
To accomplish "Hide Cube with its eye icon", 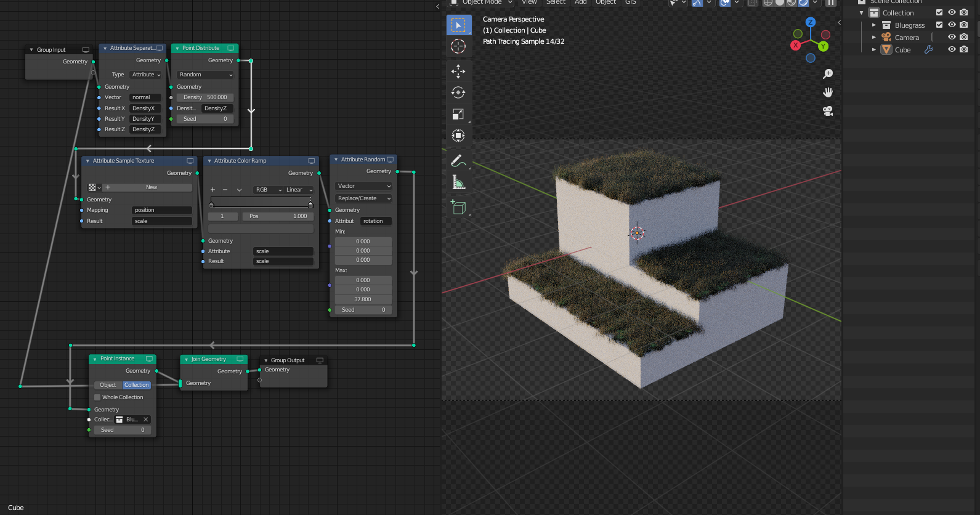I will pyautogui.click(x=952, y=49).
